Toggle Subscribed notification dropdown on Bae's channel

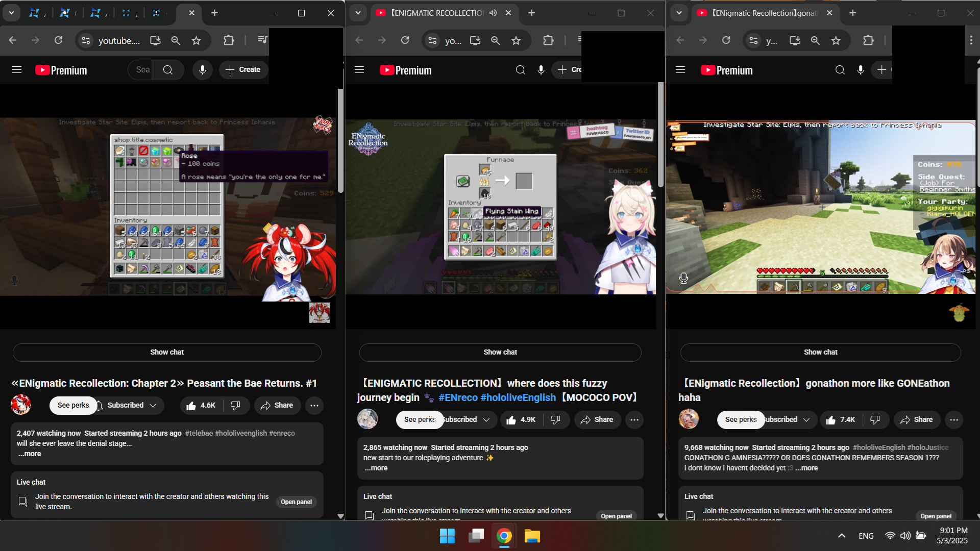pyautogui.click(x=133, y=406)
